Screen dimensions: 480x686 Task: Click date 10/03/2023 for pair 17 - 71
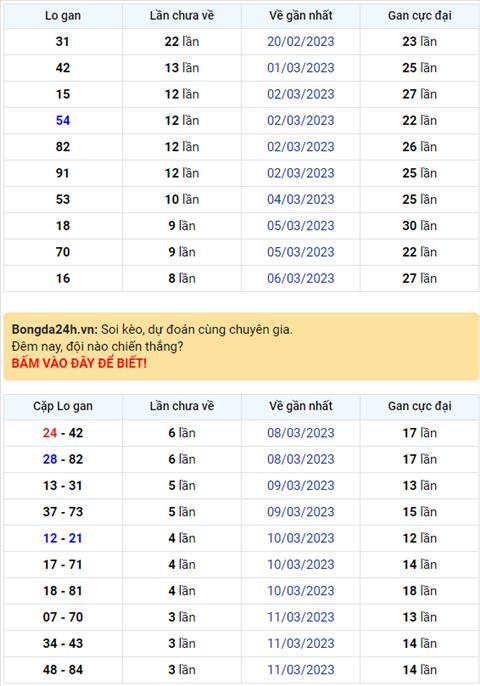pyautogui.click(x=301, y=564)
